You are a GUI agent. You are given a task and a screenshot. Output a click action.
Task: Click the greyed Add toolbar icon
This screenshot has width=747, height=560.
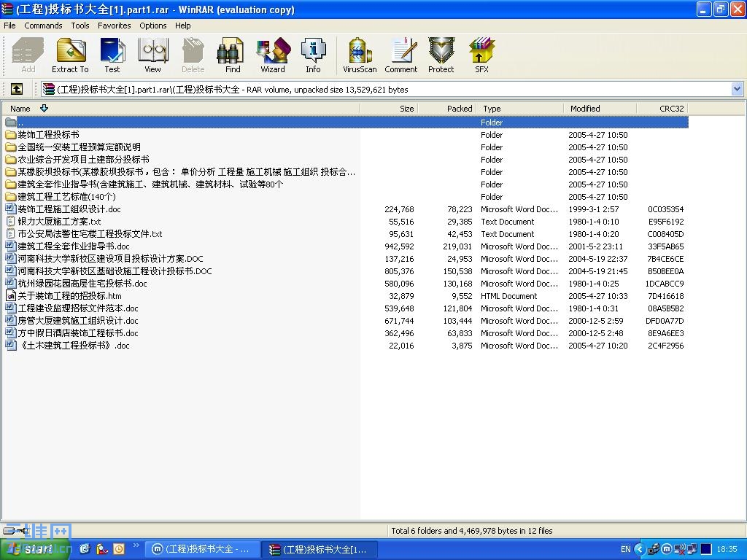pyautogui.click(x=28, y=51)
